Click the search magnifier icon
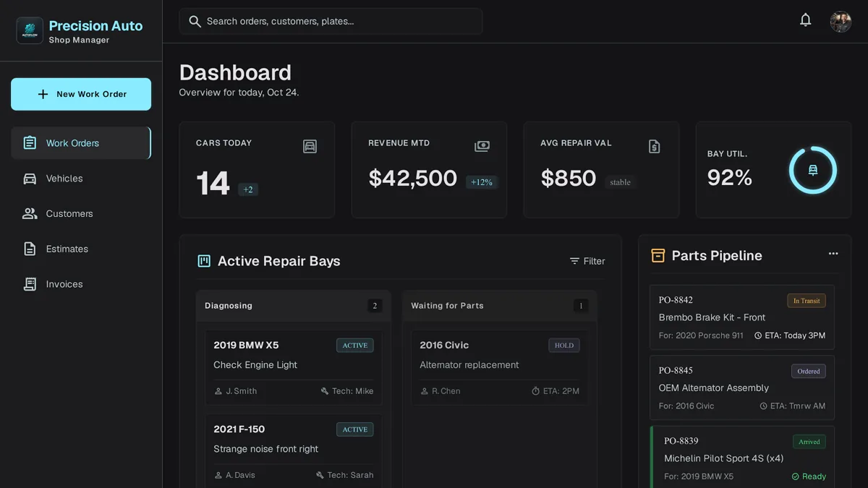 [x=195, y=22]
